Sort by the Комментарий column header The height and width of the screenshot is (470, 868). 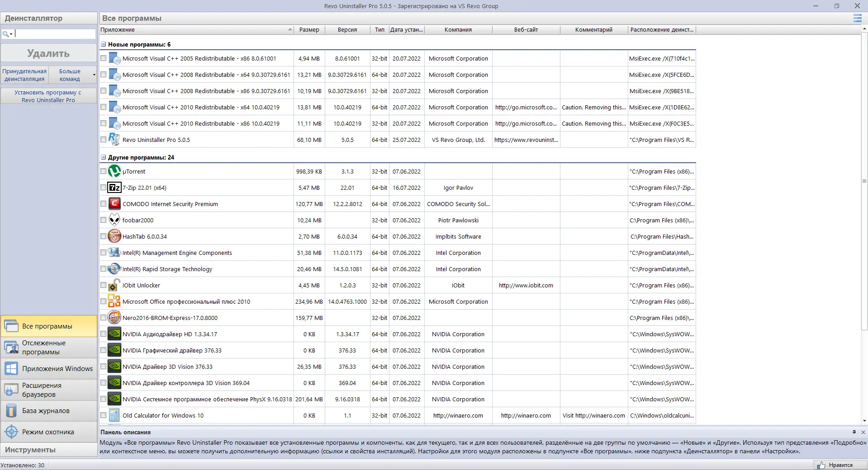[x=594, y=29]
